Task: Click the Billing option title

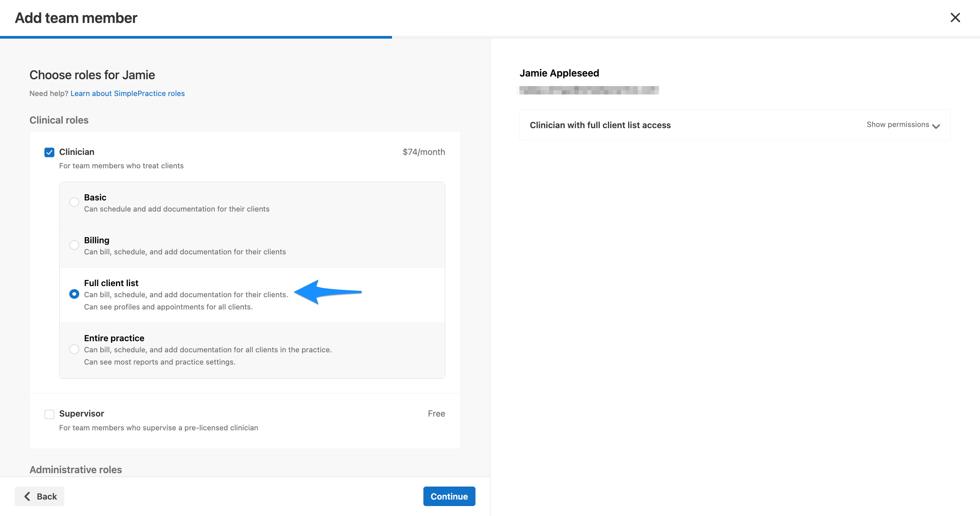Action: [97, 240]
